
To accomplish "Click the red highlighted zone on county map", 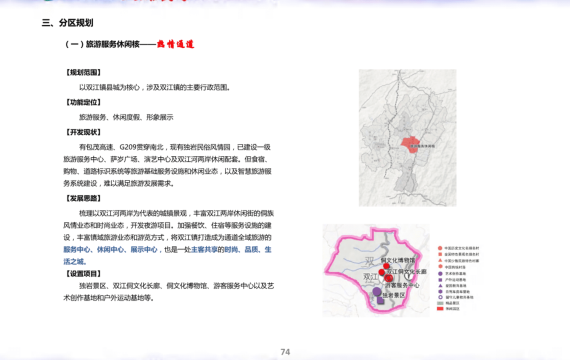I will (x=410, y=145).
